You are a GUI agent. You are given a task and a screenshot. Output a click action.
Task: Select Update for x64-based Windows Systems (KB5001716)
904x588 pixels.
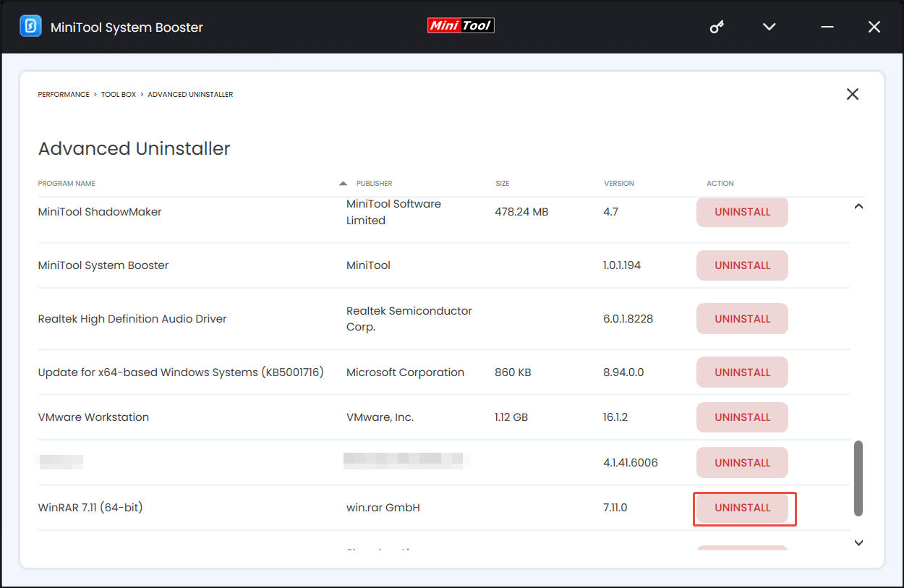[181, 372]
